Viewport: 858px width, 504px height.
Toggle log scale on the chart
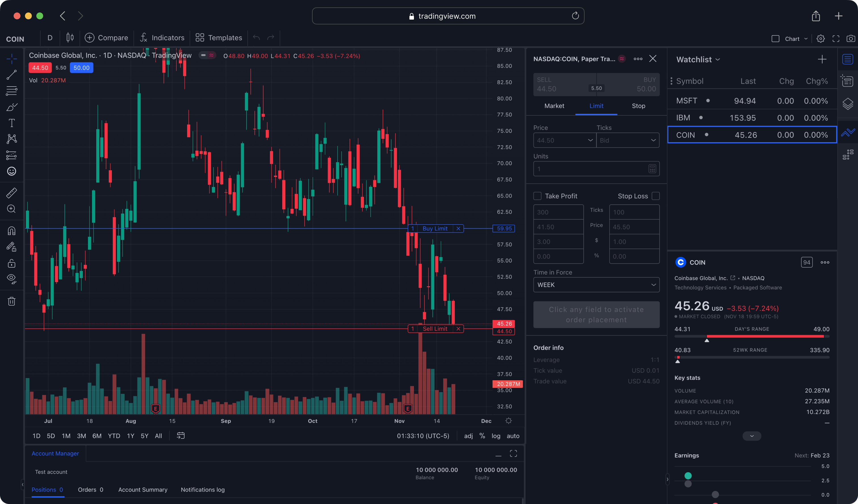click(x=496, y=436)
